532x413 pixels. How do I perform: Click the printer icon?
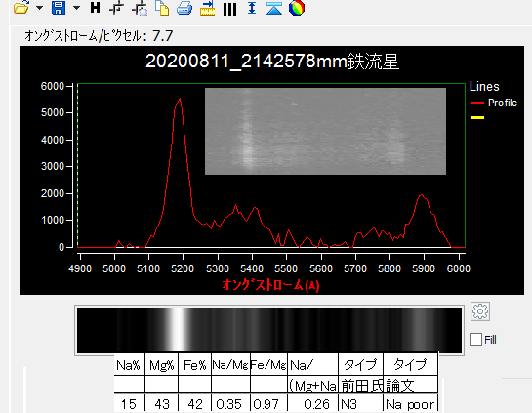pos(184,8)
